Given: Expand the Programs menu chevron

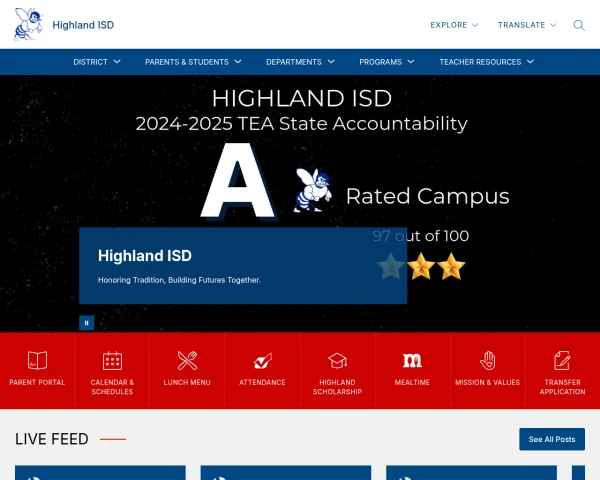Looking at the screenshot, I should coord(411,62).
